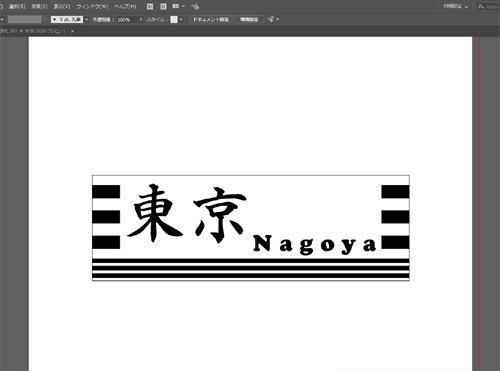Viewport: 500px width, 371px height.
Task: Open the ヘルプ(H) menu
Action: tap(125, 6)
